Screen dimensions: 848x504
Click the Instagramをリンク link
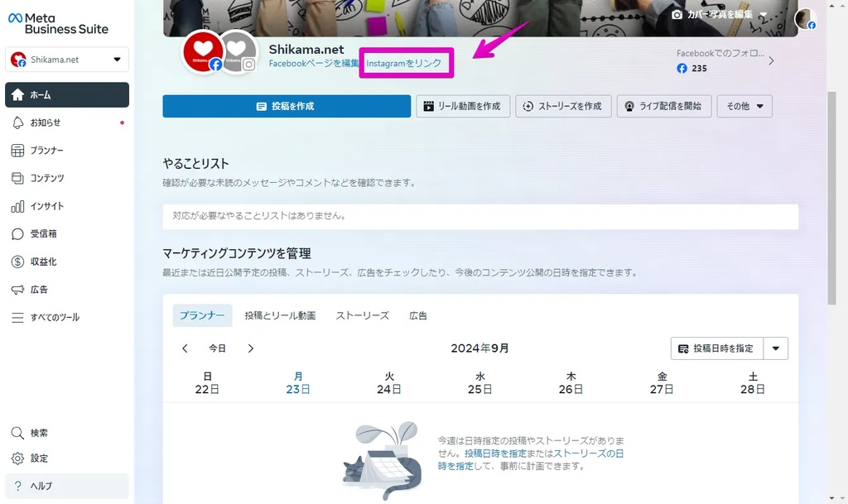(x=404, y=63)
